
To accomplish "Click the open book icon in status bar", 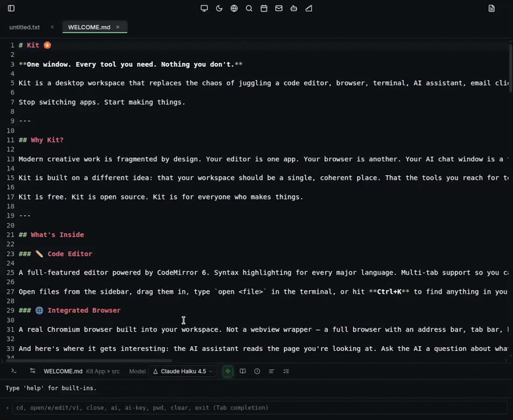I will coord(243,371).
